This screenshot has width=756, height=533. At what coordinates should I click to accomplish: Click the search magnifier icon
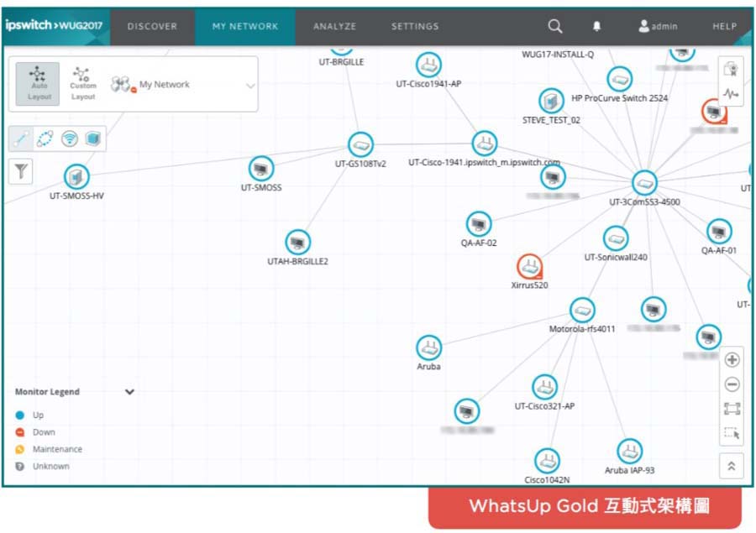pyautogui.click(x=555, y=26)
